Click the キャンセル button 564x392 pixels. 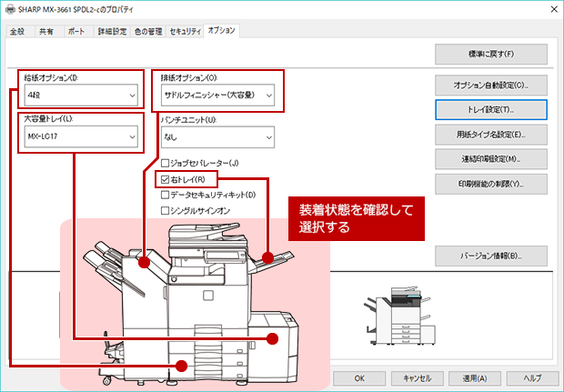coord(417,378)
